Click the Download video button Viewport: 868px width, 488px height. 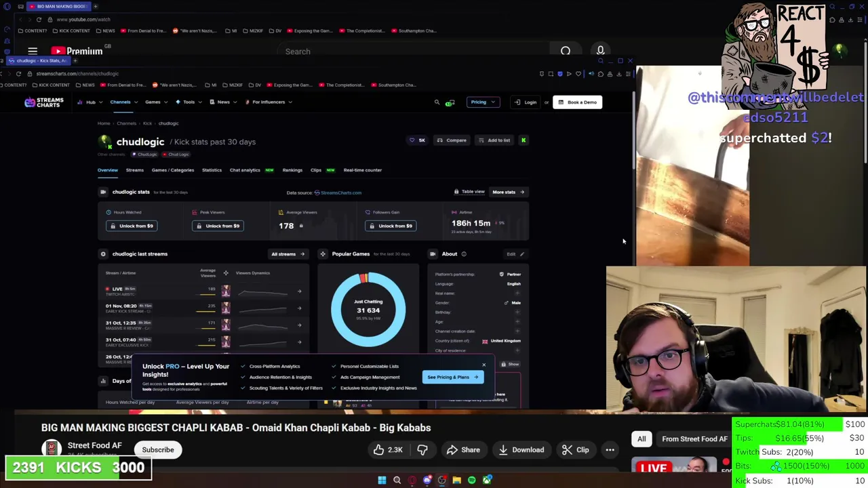521,450
